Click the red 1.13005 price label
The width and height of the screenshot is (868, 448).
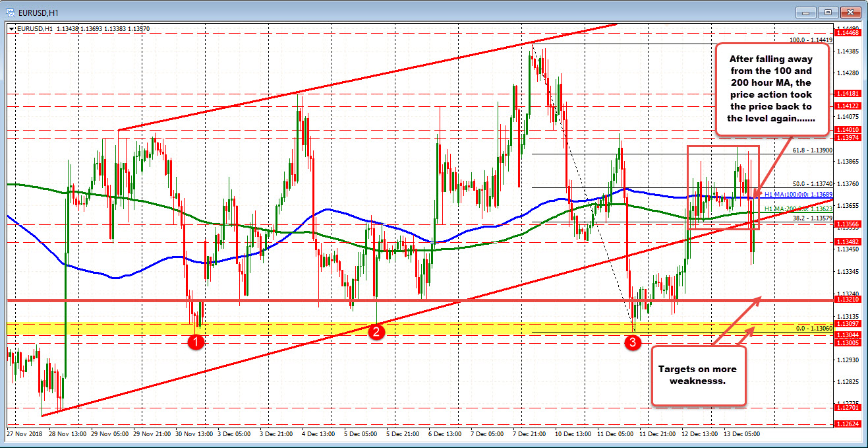pyautogui.click(x=847, y=343)
